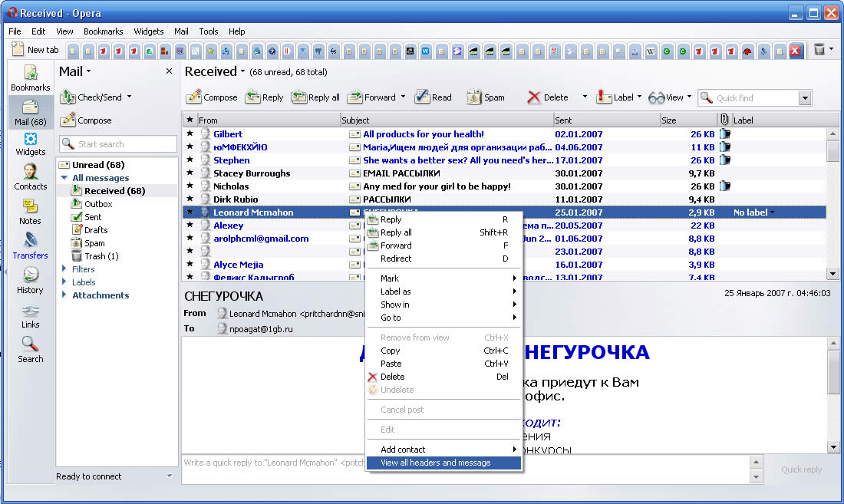The image size is (844, 504).
Task: Click the Quick reply button
Action: [801, 469]
